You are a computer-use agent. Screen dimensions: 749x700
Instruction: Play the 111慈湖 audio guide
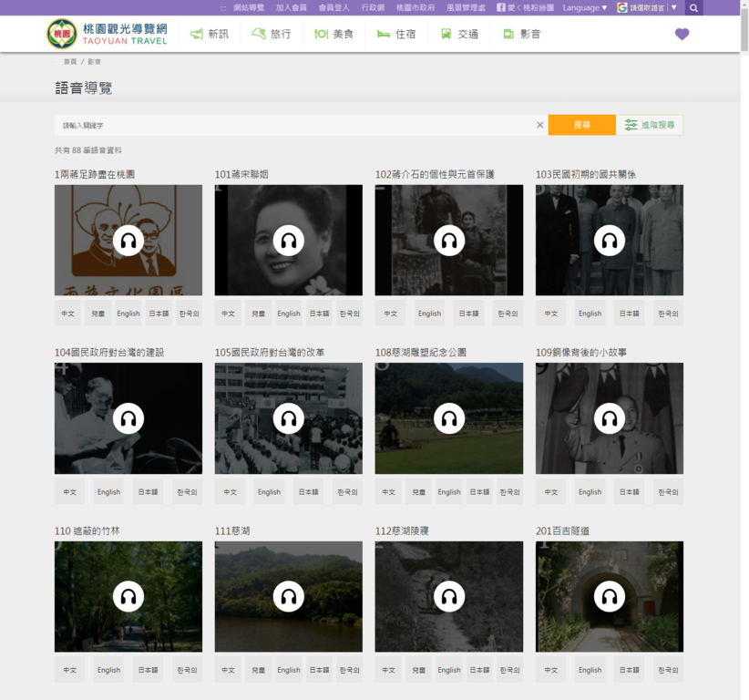pyautogui.click(x=289, y=597)
